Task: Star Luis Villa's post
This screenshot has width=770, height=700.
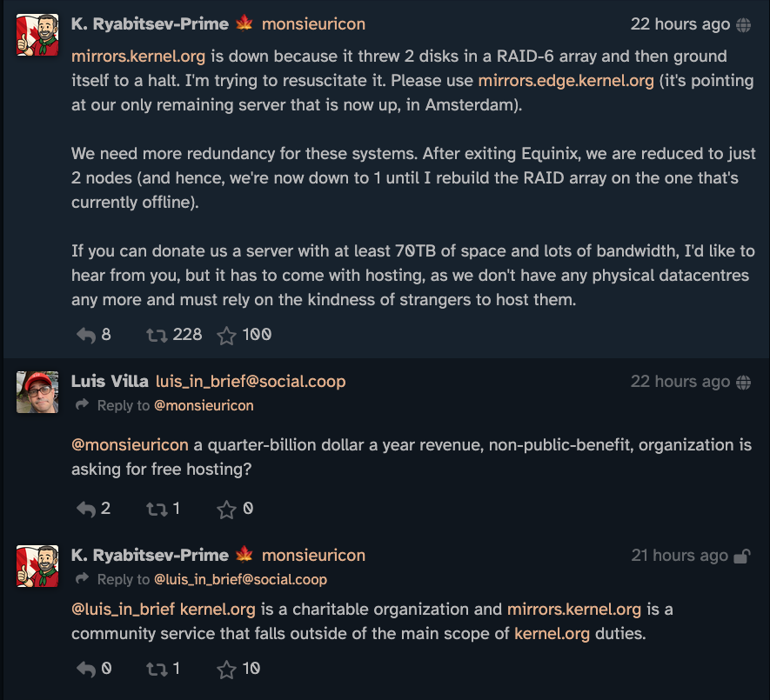Action: click(x=226, y=509)
